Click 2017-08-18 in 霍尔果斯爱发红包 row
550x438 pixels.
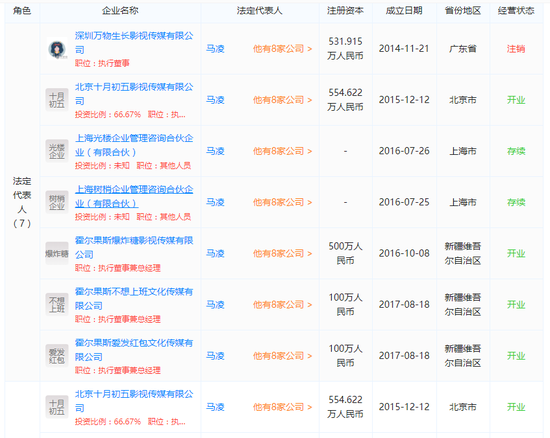(x=404, y=356)
